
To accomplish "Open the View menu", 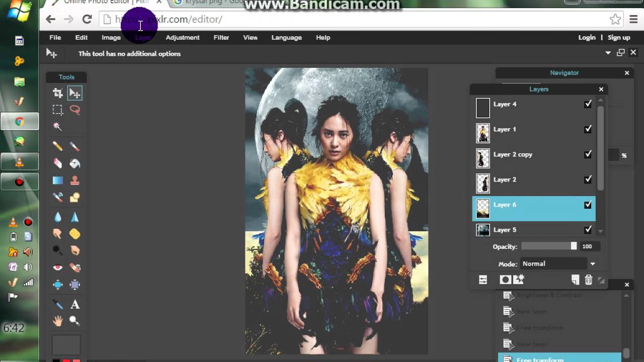I will [x=250, y=37].
